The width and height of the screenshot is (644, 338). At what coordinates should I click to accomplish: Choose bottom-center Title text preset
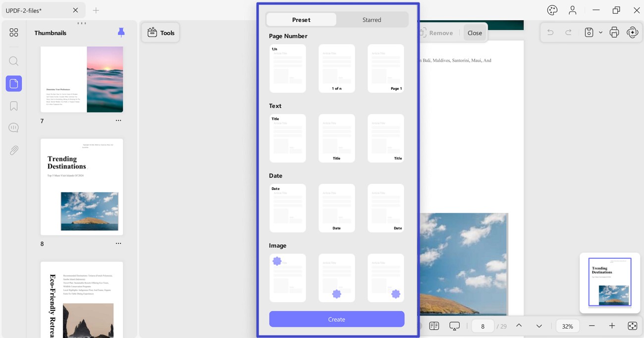336,138
